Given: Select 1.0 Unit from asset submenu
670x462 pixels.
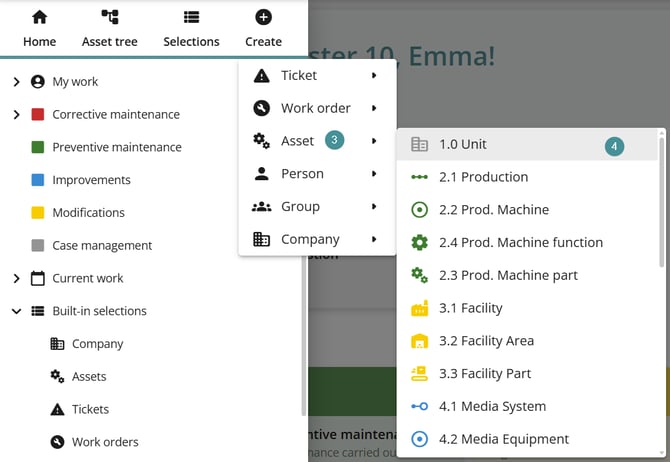Looking at the screenshot, I should [x=463, y=144].
